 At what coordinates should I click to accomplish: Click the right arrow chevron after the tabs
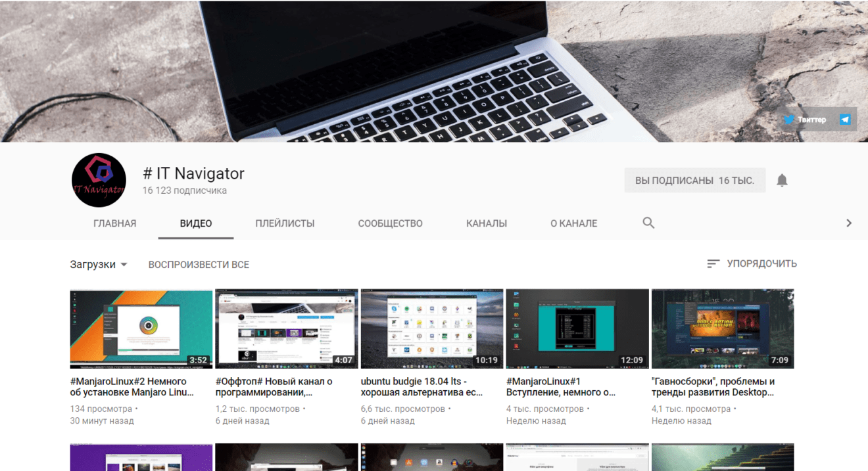849,223
